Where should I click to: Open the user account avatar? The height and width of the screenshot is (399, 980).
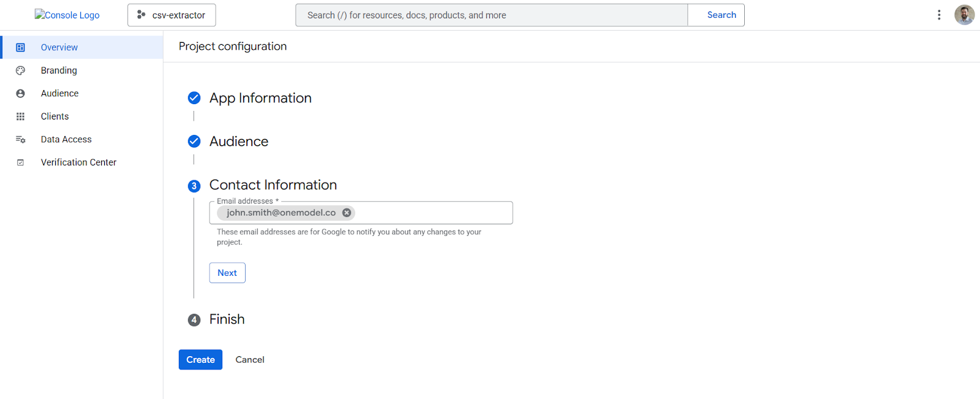(964, 15)
